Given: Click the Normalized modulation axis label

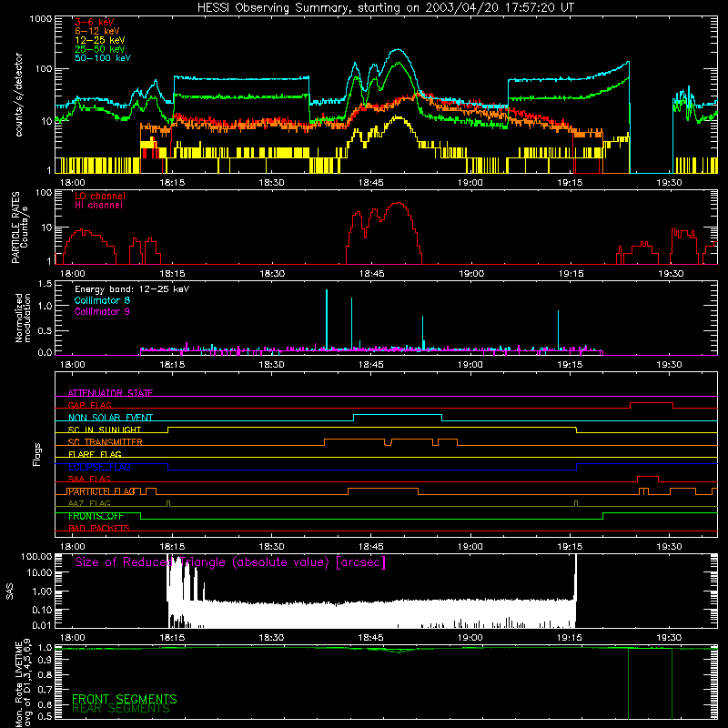Looking at the screenshot, I should coord(23,318).
